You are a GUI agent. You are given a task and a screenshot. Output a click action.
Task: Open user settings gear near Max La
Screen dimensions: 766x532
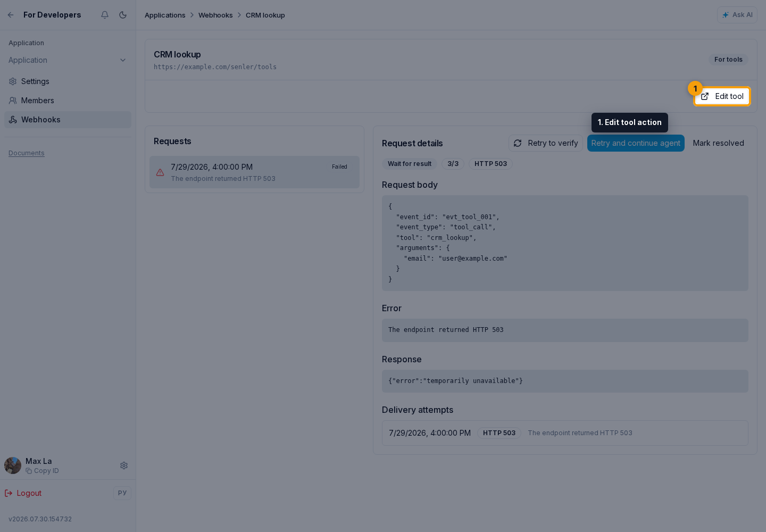coord(124,465)
